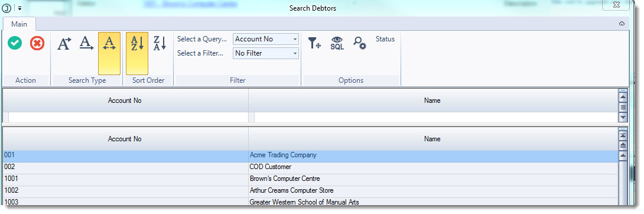Select the first search type icon
Screen dimensions: 644x214
[64, 43]
